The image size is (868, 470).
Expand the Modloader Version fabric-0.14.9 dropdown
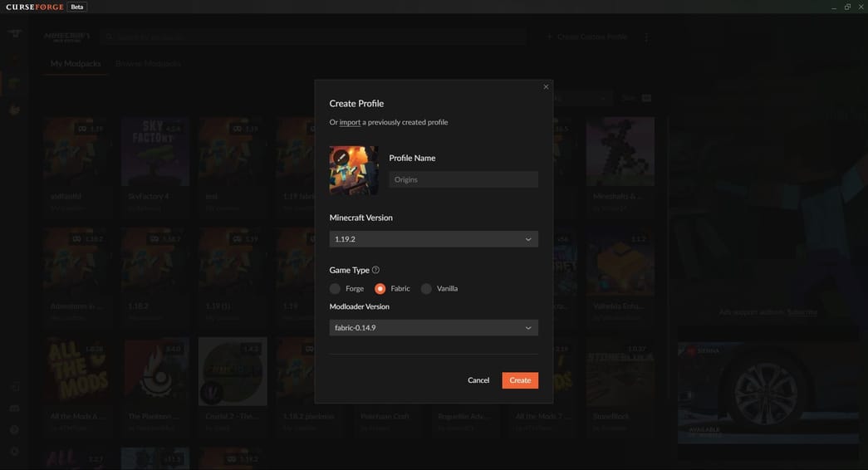pos(434,328)
